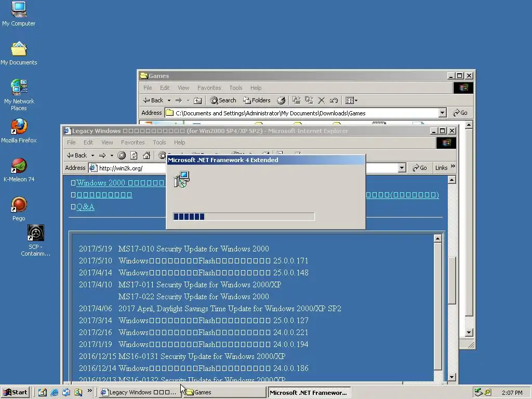This screenshot has height=399, width=532.
Task: Open Back dropdown arrow in Internet Explorer
Action: pos(92,155)
